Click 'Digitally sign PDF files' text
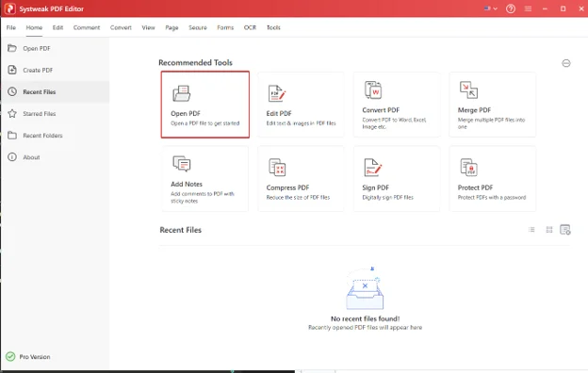588x373 pixels. pos(387,197)
